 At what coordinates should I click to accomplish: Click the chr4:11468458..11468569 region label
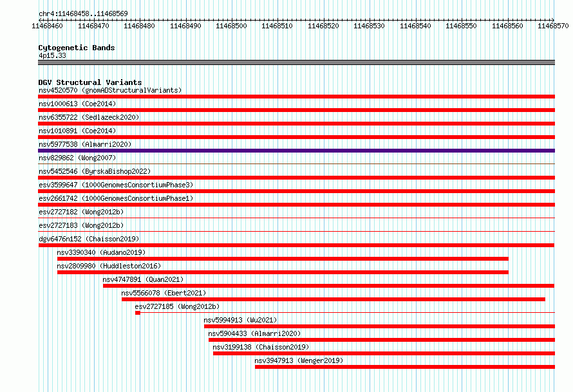pyautogui.click(x=83, y=14)
